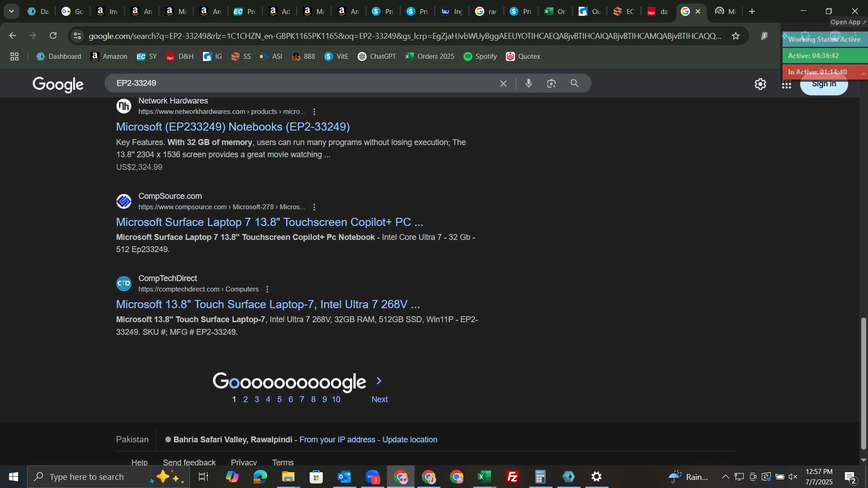
Task: Open Microsoft Surface Laptop 7 CompSource result
Action: pos(270,222)
